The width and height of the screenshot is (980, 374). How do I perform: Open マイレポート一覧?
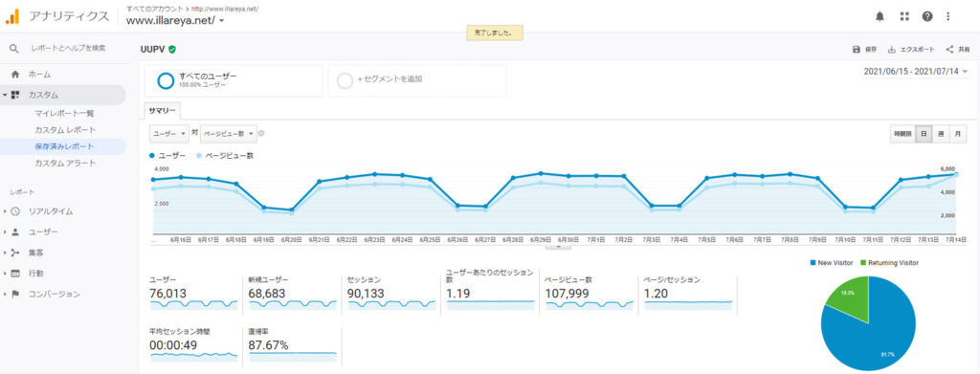pos(64,113)
